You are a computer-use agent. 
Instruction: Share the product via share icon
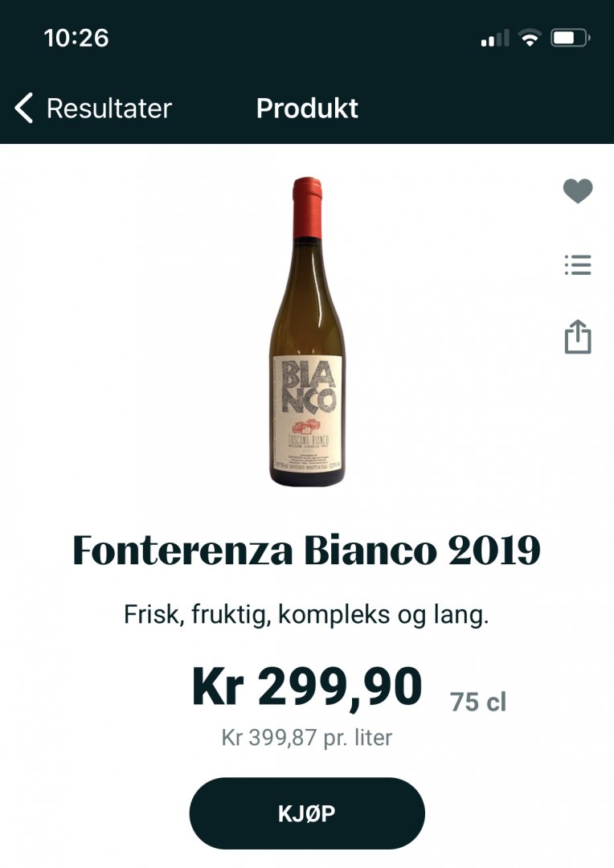click(578, 337)
